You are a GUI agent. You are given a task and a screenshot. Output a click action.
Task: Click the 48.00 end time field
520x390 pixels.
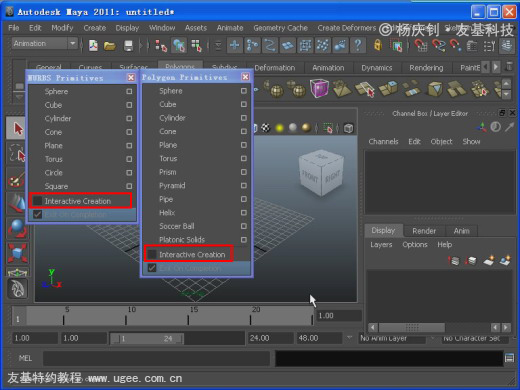click(319, 338)
